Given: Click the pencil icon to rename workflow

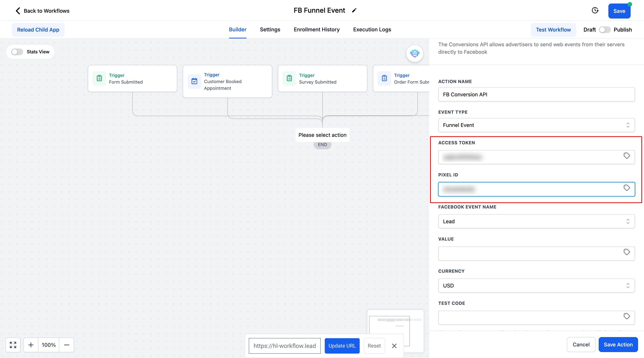Looking at the screenshot, I should pyautogui.click(x=354, y=10).
